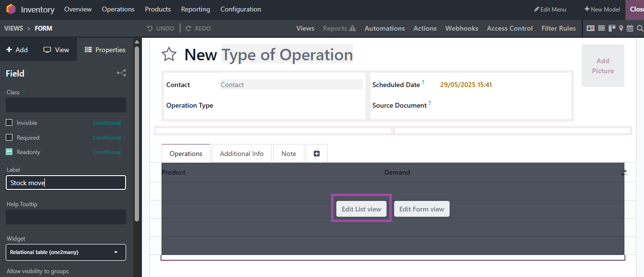Viewport: 644px width, 277px height.
Task: Click the Redo button
Action: 198,28
